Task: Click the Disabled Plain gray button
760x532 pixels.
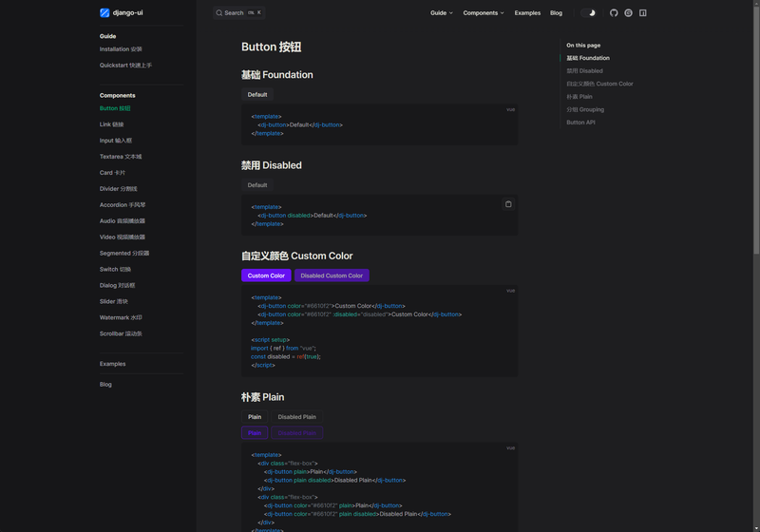Action: pyautogui.click(x=297, y=417)
